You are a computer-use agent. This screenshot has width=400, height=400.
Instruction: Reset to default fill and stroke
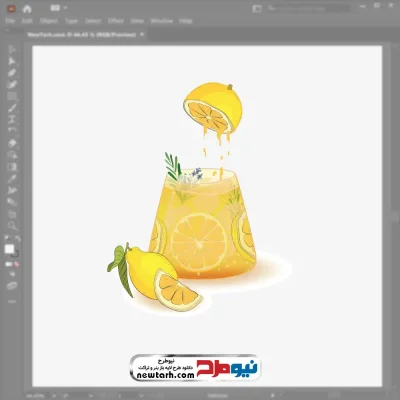point(6,239)
